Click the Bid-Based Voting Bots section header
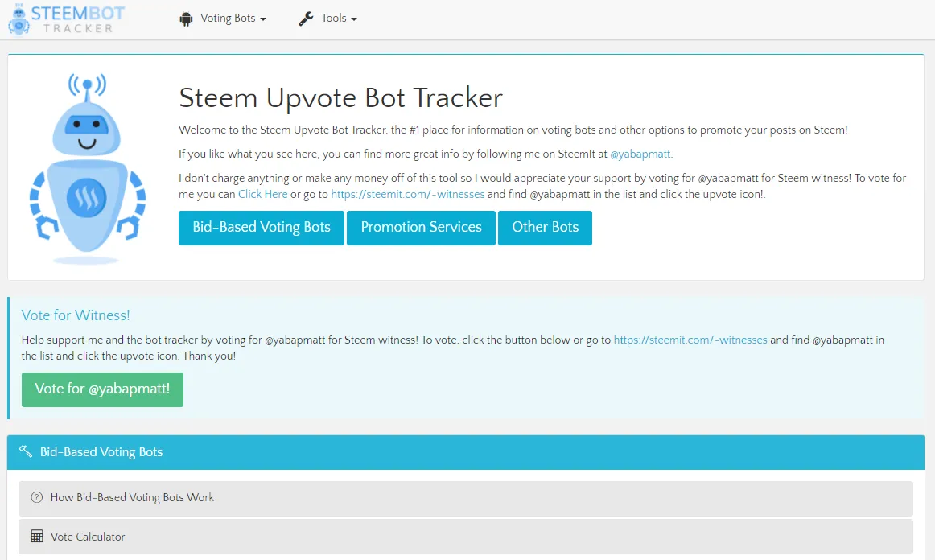This screenshot has height=560, width=935. coord(466,452)
